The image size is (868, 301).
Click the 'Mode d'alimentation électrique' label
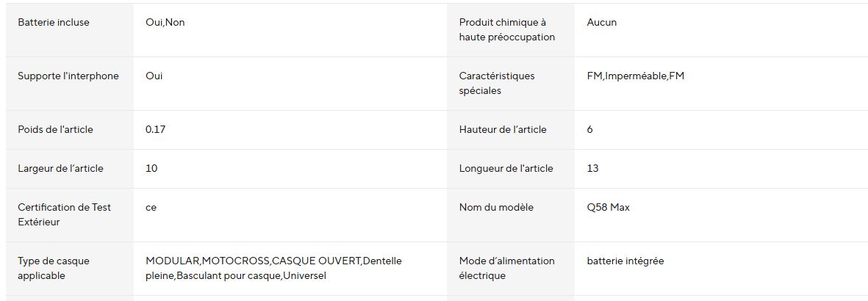click(507, 269)
